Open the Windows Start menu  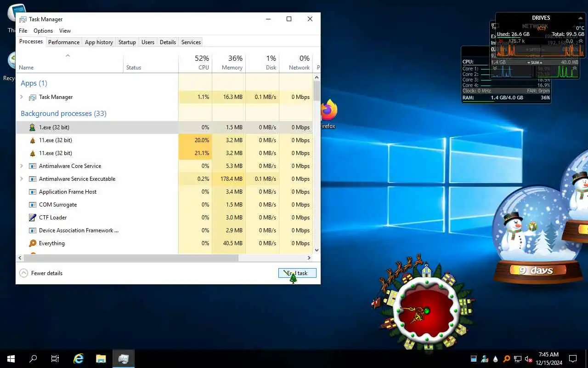tap(11, 359)
